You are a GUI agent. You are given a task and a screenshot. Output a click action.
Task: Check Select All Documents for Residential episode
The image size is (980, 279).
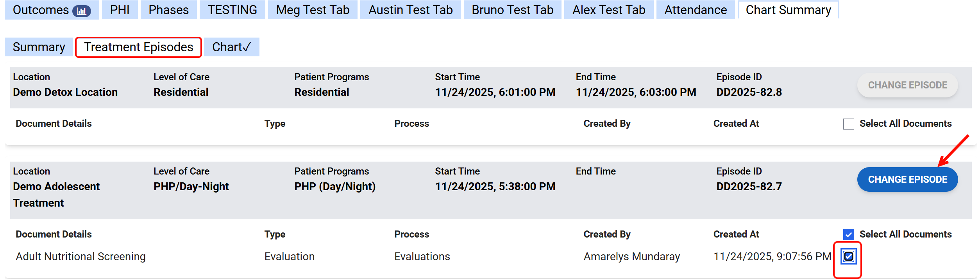pyautogui.click(x=848, y=124)
